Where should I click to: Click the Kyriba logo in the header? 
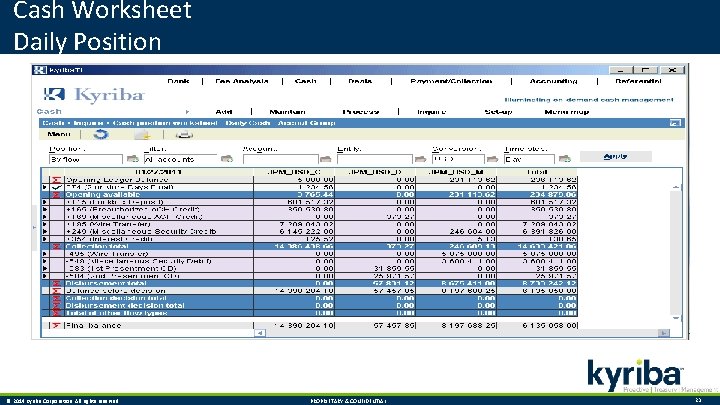[94, 95]
